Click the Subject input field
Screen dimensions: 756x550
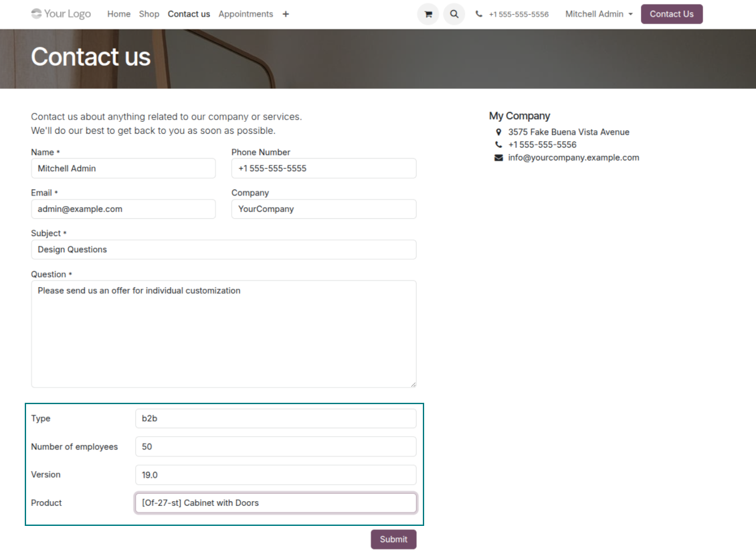point(223,250)
